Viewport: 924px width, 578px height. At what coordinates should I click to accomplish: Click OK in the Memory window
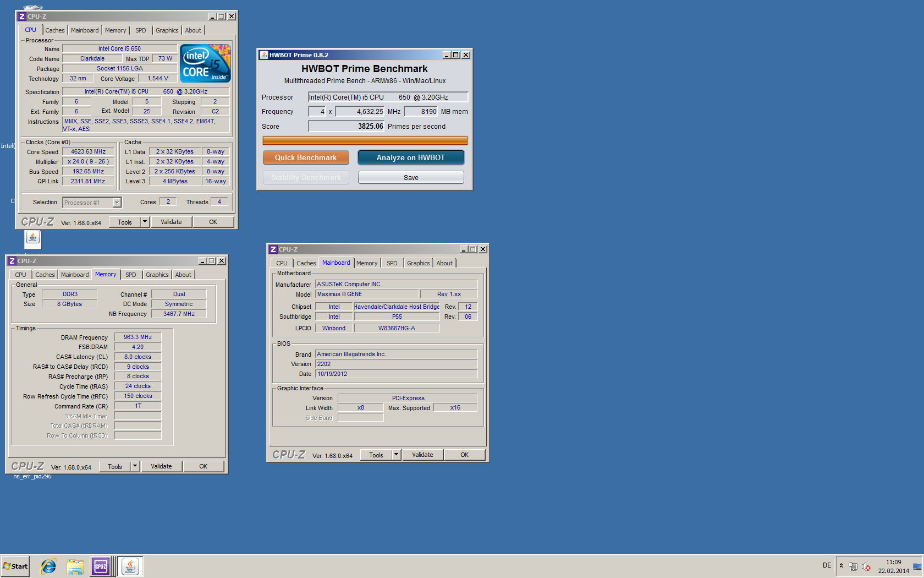pyautogui.click(x=204, y=466)
